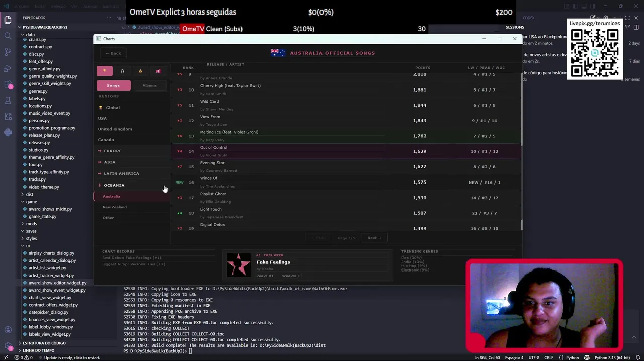Open the Search view in VS Code activity bar
The image size is (644, 362).
[8, 36]
